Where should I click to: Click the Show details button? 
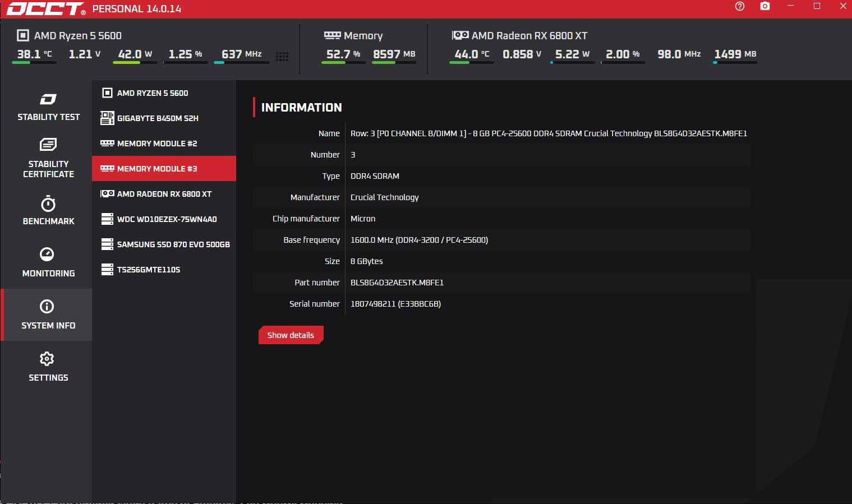[291, 335]
